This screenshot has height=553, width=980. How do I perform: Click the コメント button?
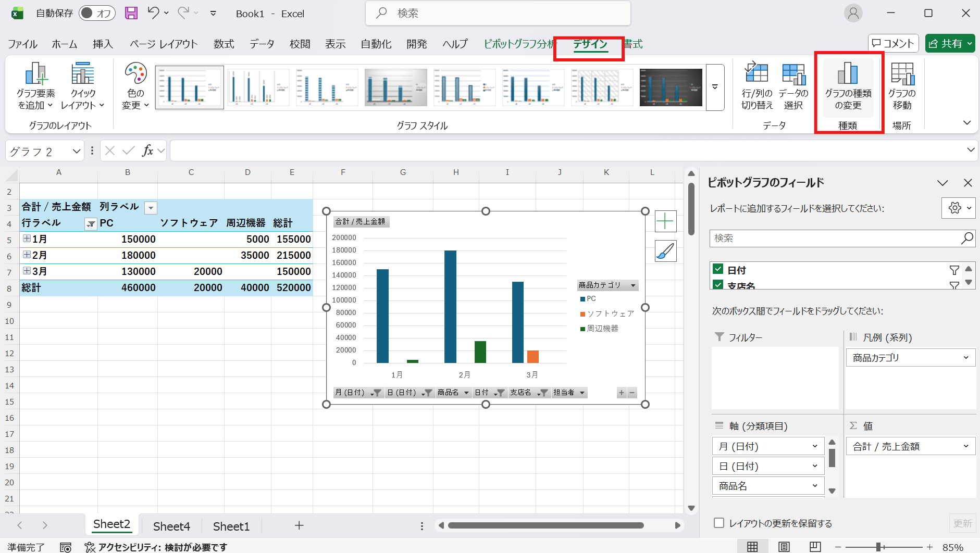tap(893, 44)
